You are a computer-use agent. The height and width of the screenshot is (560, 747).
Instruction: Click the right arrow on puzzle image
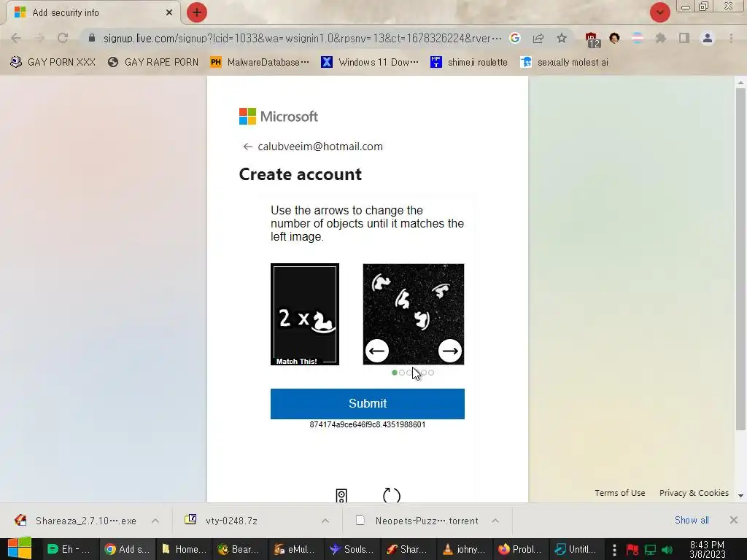tap(449, 351)
